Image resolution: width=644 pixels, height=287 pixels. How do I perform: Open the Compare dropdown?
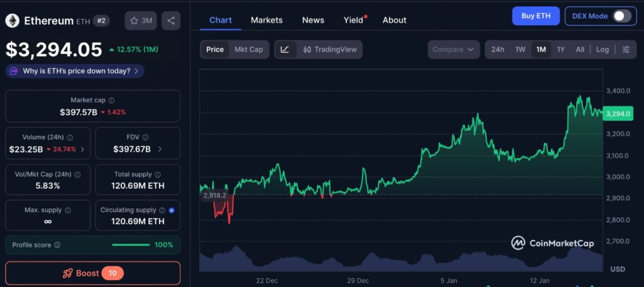pyautogui.click(x=453, y=50)
